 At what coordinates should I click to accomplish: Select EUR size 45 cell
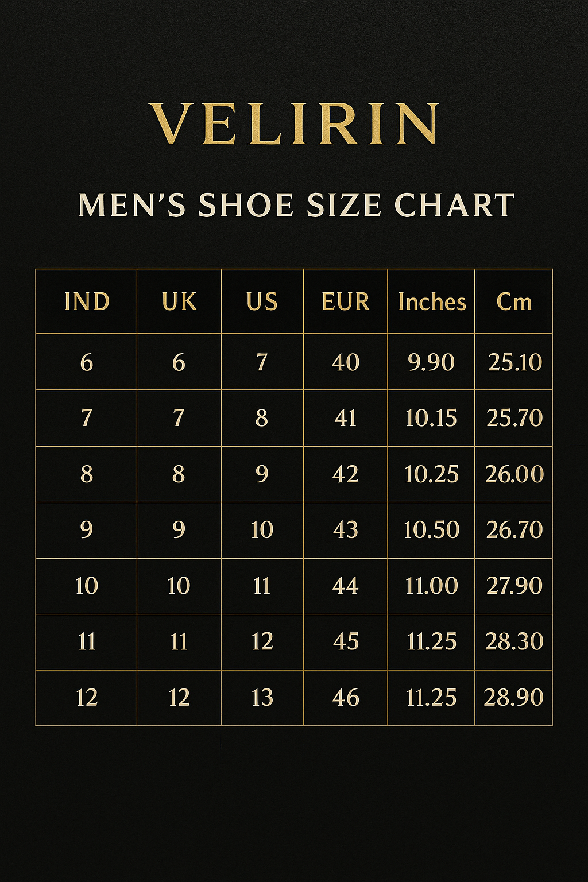pos(346,641)
